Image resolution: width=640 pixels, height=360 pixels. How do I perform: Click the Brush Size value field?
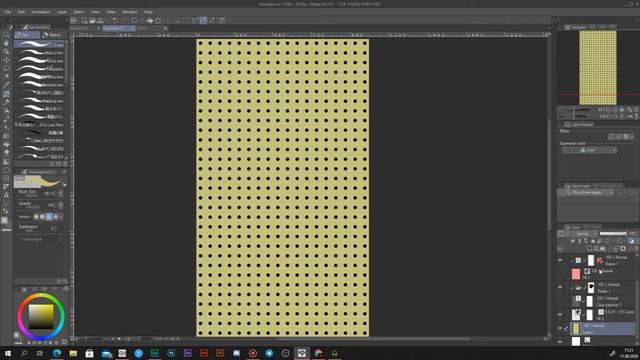click(x=49, y=193)
